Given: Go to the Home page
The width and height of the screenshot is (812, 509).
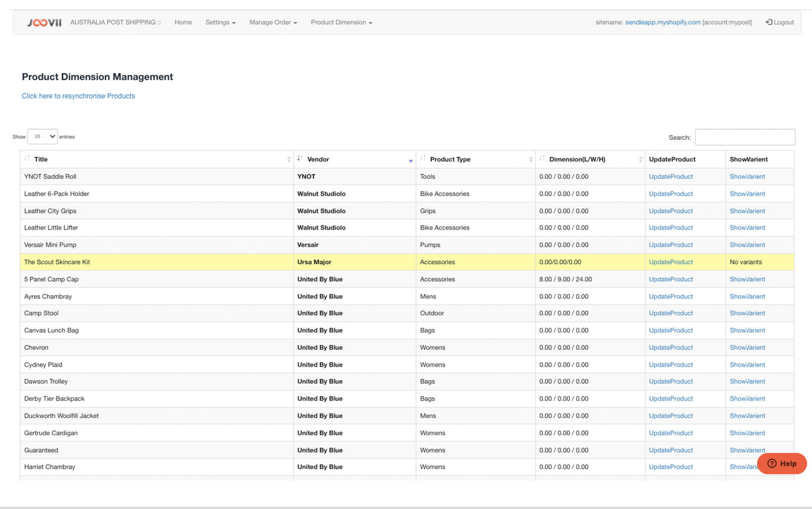Looking at the screenshot, I should tap(183, 22).
